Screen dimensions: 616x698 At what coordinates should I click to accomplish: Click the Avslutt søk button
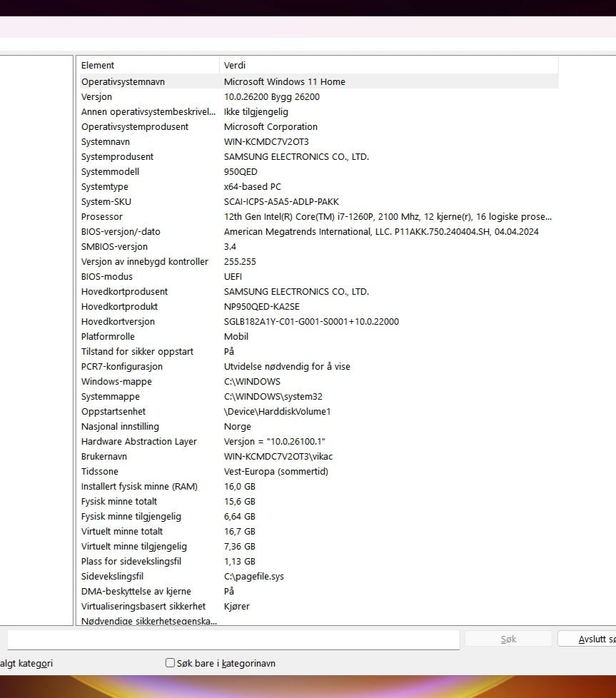click(x=587, y=639)
